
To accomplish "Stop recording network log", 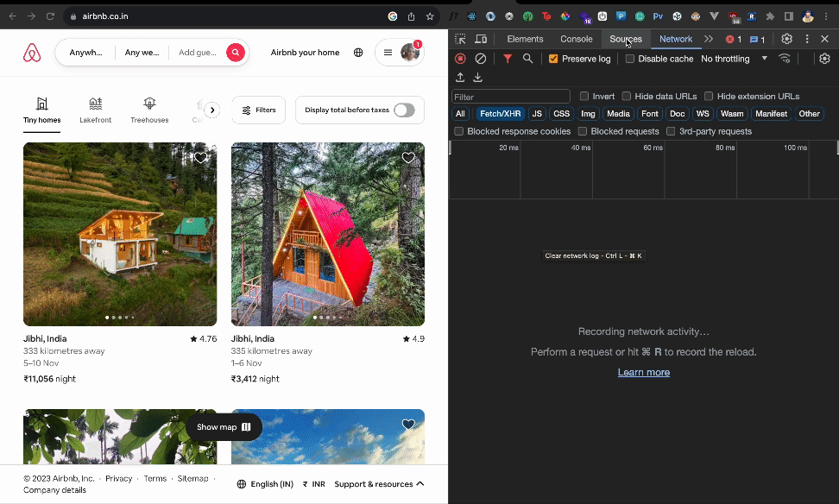I will tap(460, 59).
